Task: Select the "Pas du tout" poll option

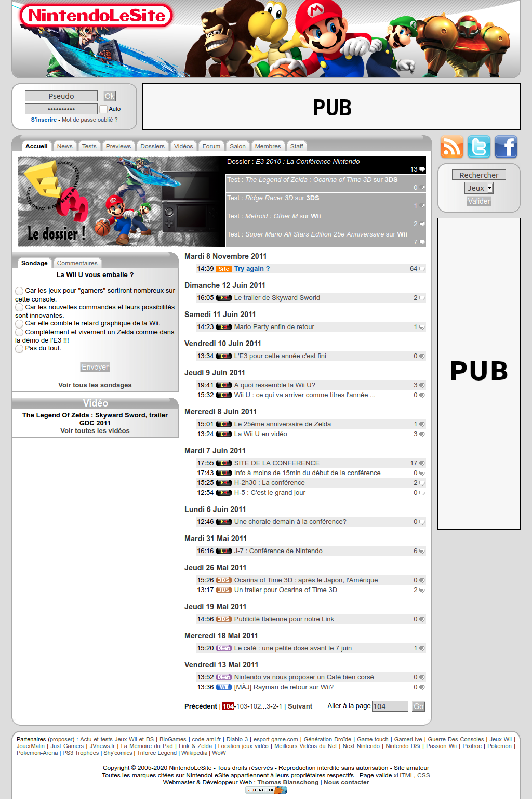Action: tap(19, 348)
